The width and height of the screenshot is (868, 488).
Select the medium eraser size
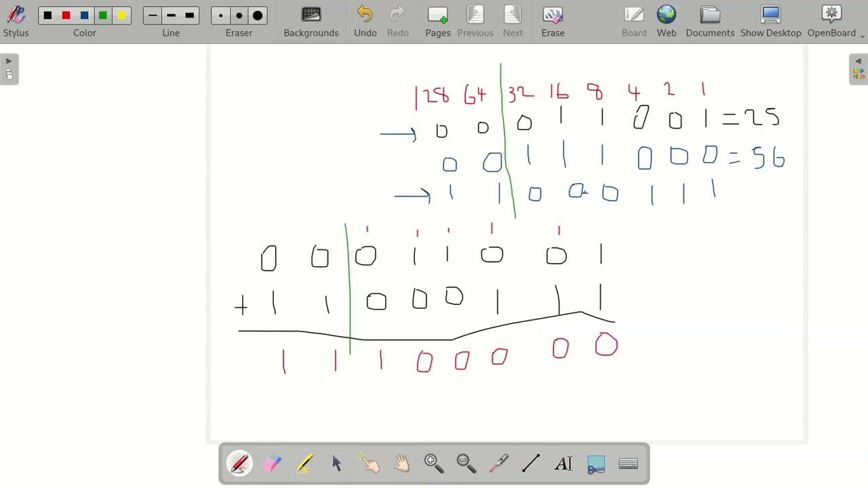click(239, 16)
